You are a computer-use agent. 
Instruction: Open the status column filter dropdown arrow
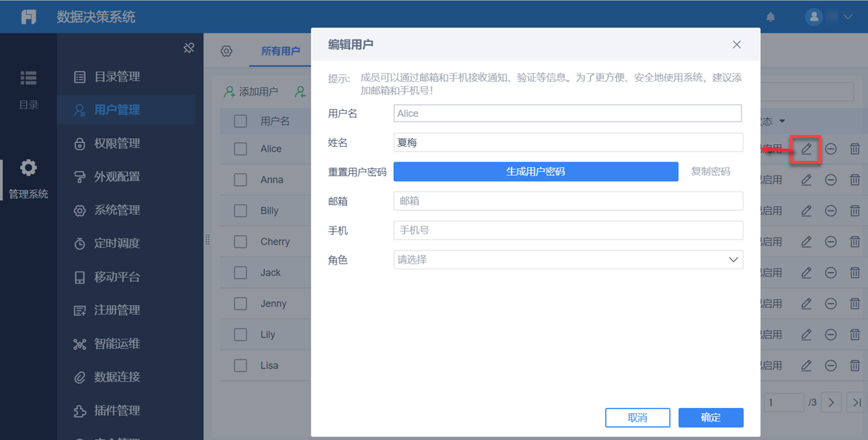[782, 122]
